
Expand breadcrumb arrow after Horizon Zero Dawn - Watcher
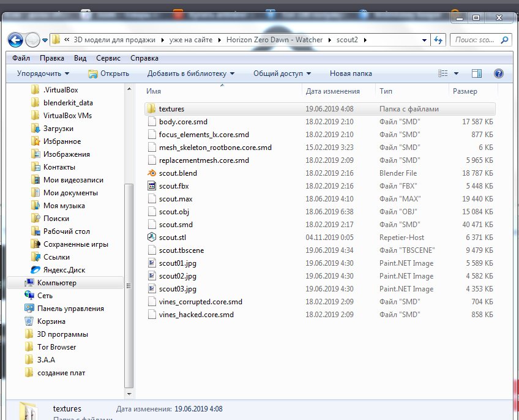[x=329, y=40]
